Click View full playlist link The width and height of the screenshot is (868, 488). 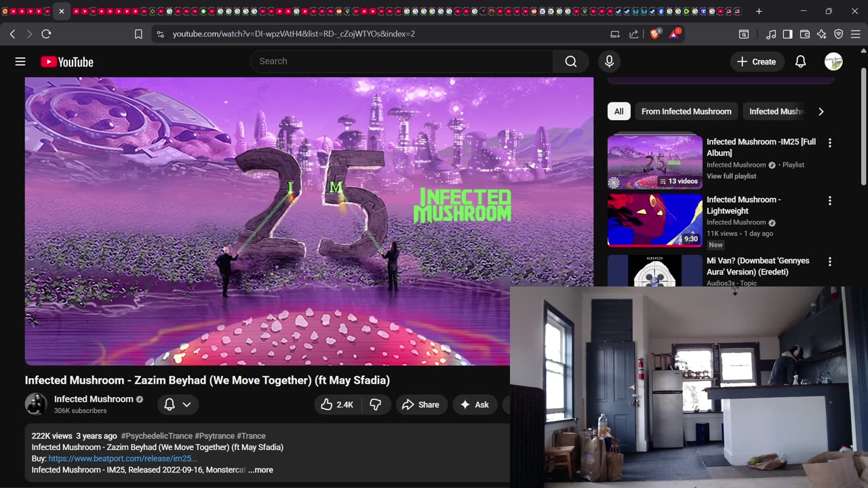click(731, 176)
